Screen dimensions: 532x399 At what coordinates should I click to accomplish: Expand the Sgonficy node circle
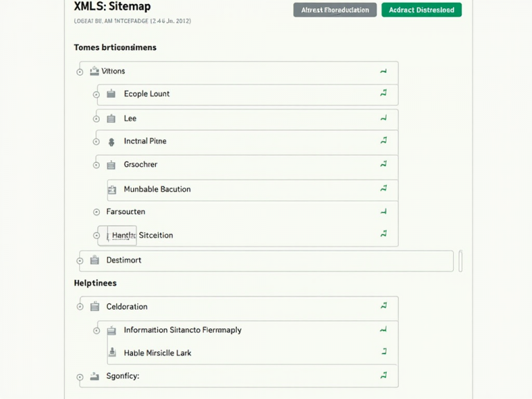coord(80,378)
